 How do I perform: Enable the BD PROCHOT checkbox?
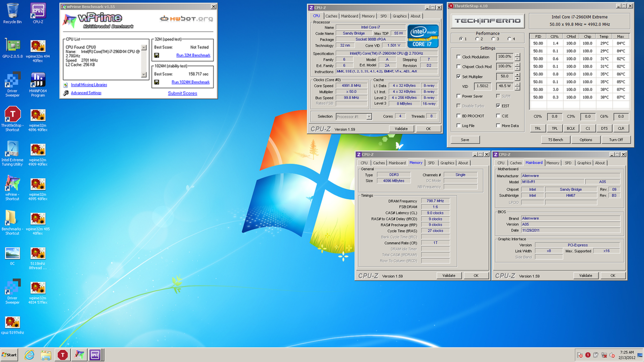(x=459, y=116)
